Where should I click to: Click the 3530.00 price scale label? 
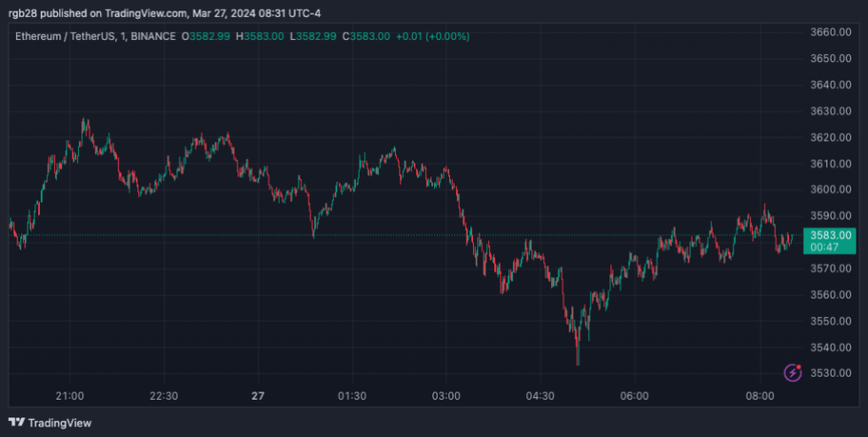click(x=830, y=373)
